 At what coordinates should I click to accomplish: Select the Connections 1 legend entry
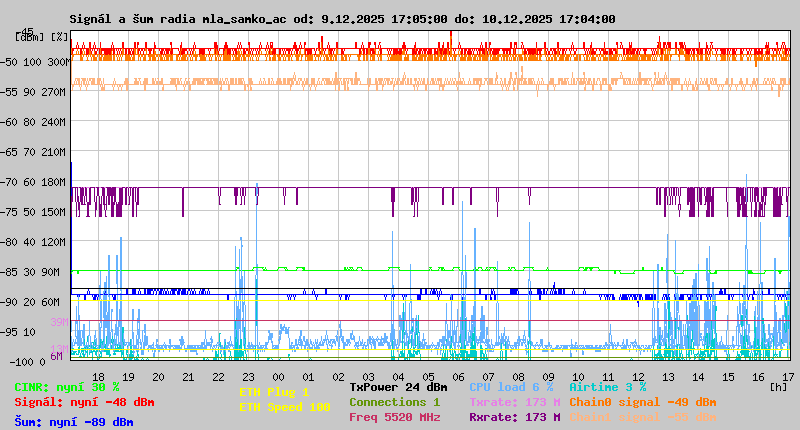[x=394, y=402]
